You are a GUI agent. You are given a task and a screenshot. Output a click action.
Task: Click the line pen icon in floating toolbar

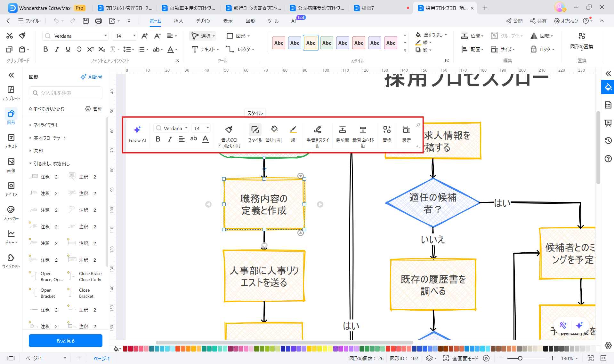pyautogui.click(x=293, y=129)
